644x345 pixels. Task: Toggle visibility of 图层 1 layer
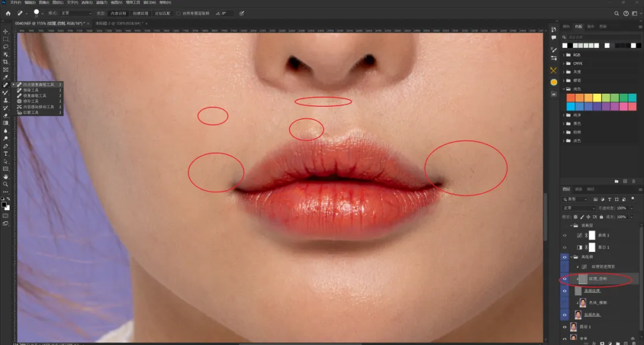pos(564,326)
